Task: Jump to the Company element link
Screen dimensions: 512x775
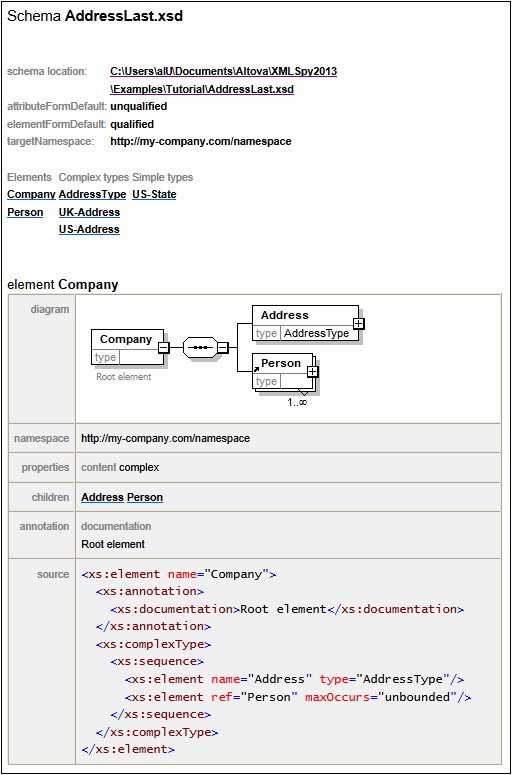Action: pos(31,194)
